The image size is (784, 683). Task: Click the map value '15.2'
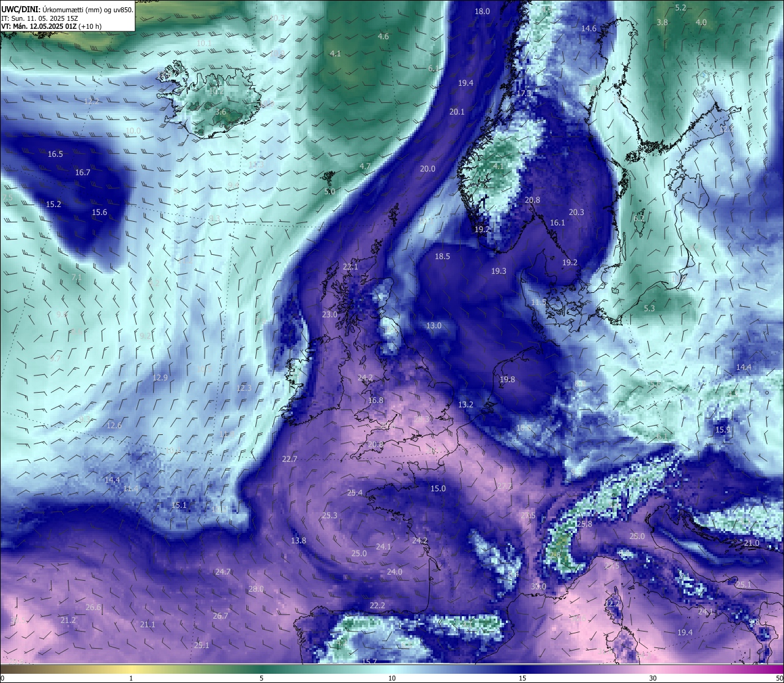[x=53, y=205]
